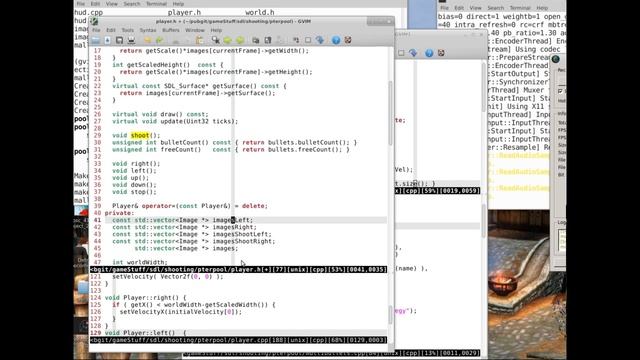Click the Find Previous arrow icon
640x360 pixels.
coord(240,40)
